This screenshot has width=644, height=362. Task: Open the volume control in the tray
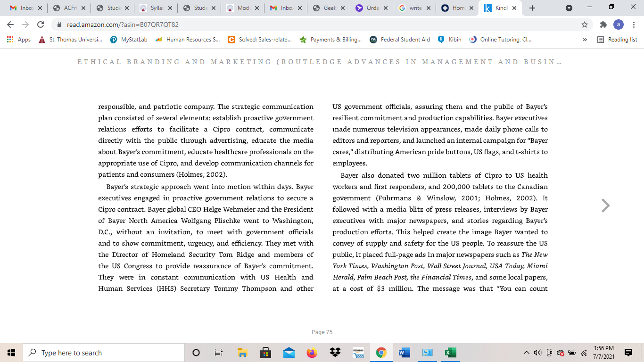[x=537, y=353]
